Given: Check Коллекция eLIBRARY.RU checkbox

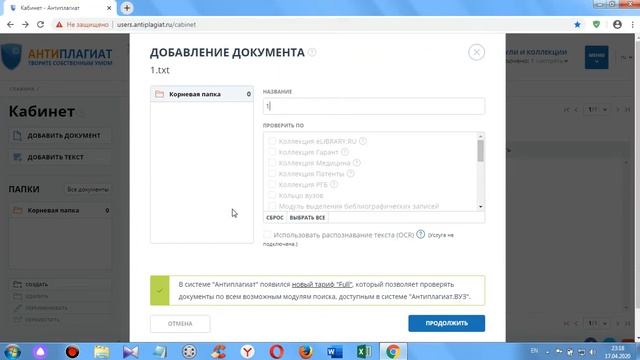Looking at the screenshot, I should tap(272, 141).
